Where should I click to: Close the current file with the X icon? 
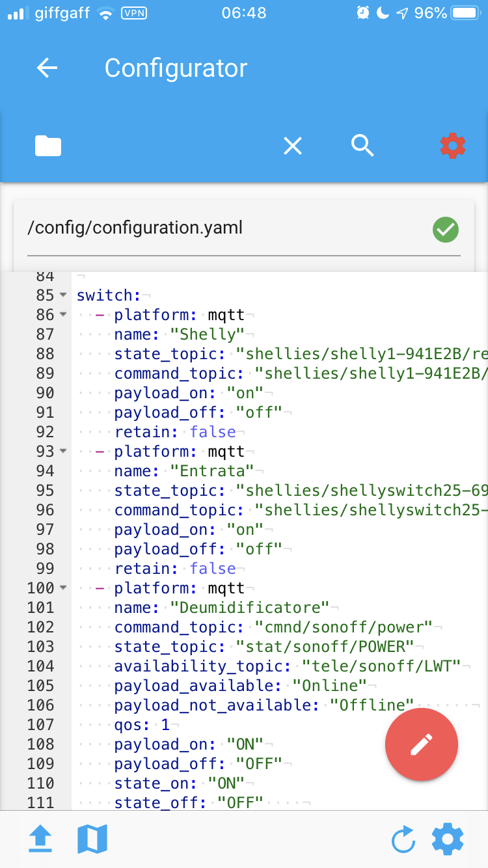tap(293, 146)
